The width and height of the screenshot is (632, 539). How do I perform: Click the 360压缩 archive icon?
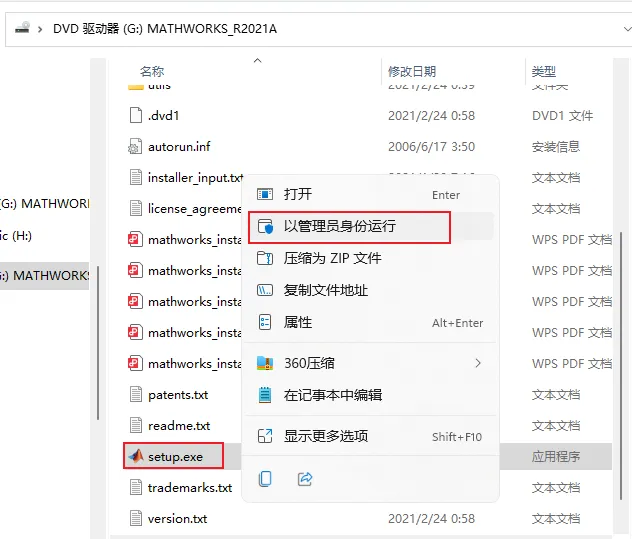click(x=265, y=363)
